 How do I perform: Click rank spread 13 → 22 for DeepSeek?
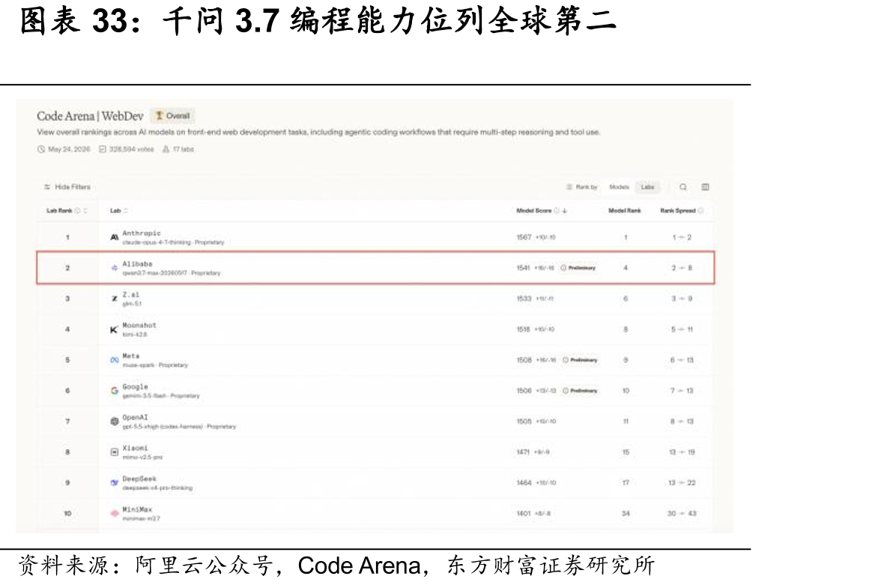click(x=682, y=482)
